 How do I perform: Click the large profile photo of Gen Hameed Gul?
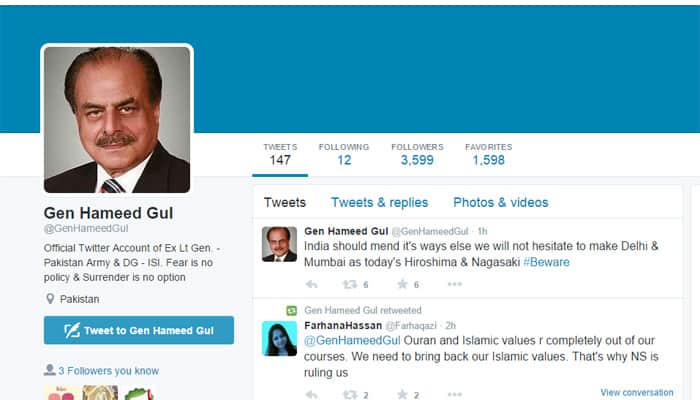(117, 120)
